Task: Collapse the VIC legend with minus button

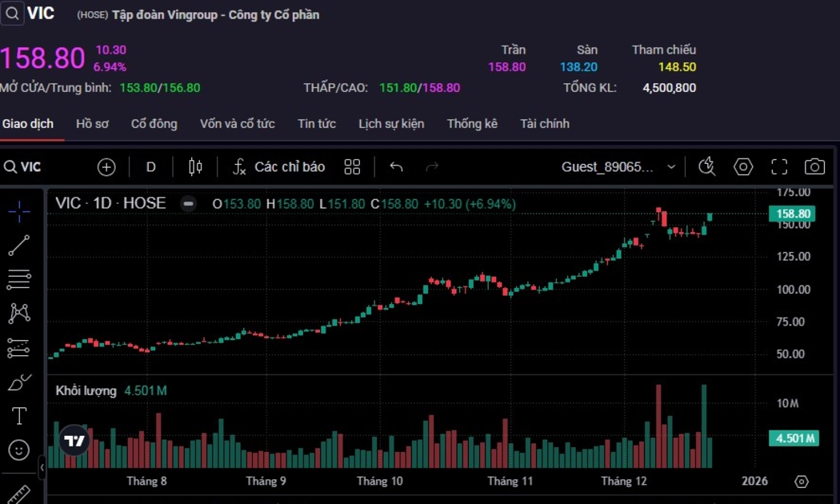Action: point(189,204)
